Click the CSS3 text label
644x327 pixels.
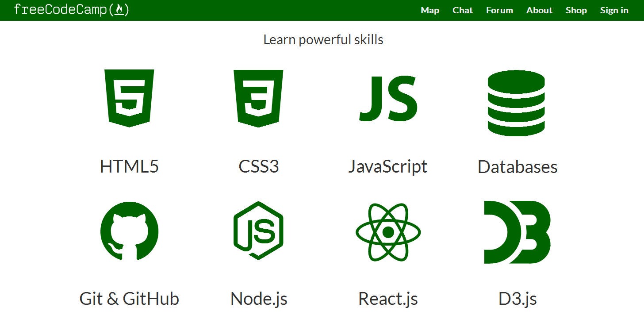[x=259, y=167]
